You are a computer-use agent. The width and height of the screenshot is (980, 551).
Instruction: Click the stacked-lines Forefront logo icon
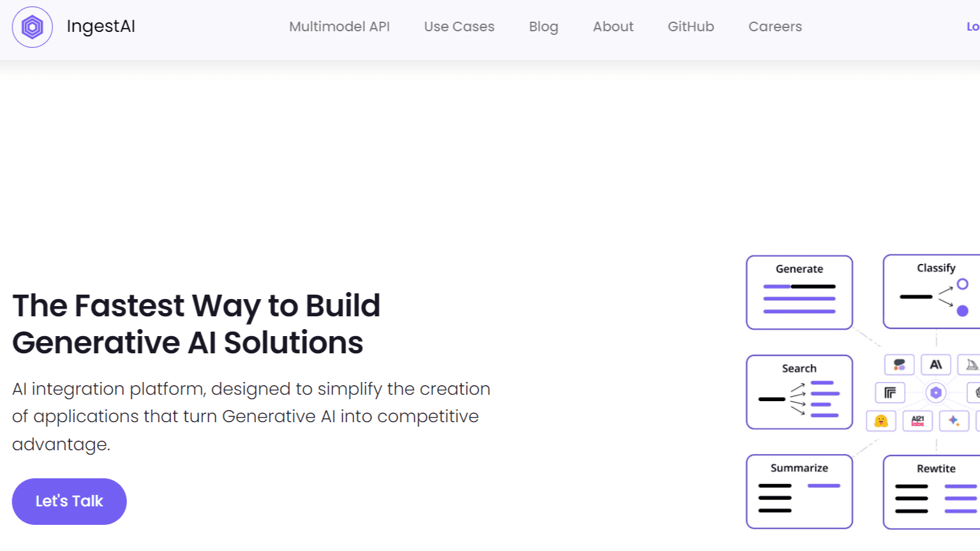pos(890,392)
